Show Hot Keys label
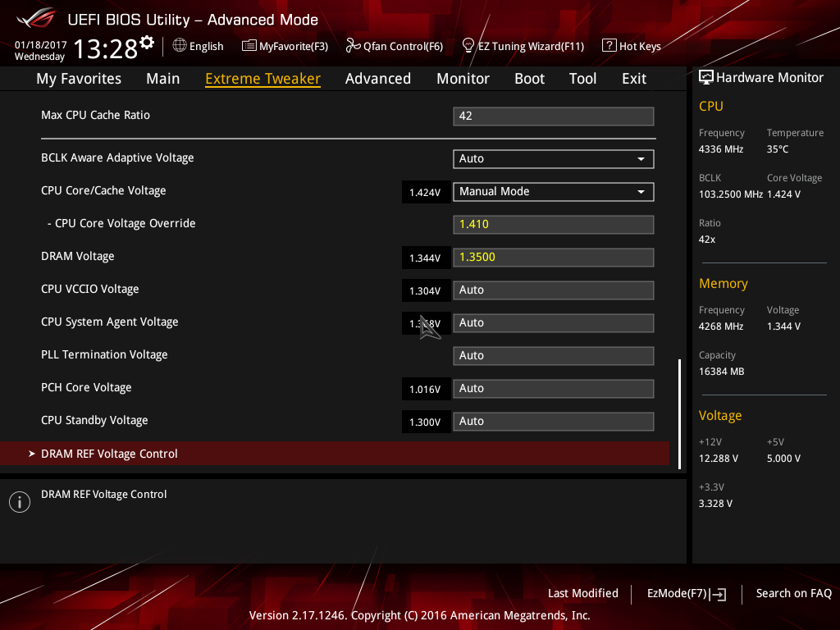The width and height of the screenshot is (840, 630). point(640,47)
